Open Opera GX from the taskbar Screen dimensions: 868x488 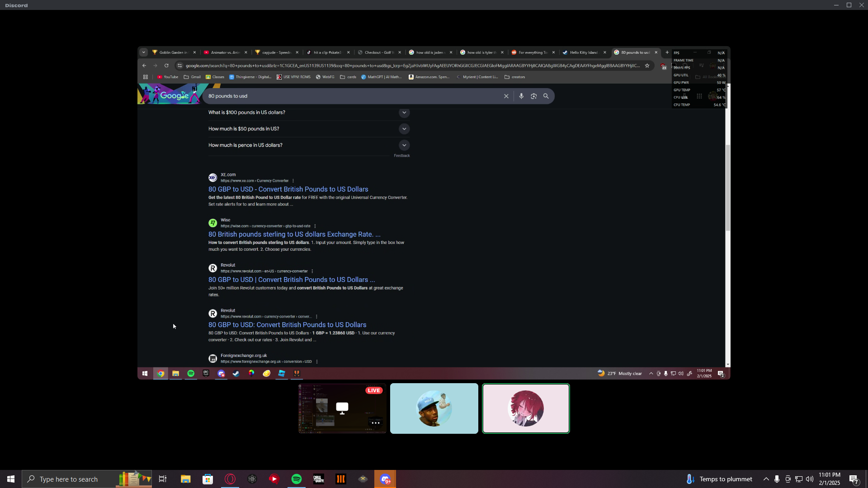tap(230, 479)
